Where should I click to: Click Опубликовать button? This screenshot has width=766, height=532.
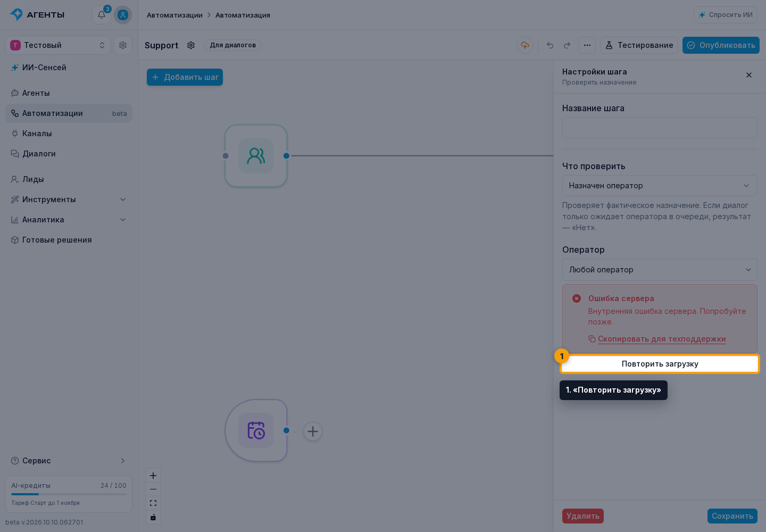pos(721,45)
